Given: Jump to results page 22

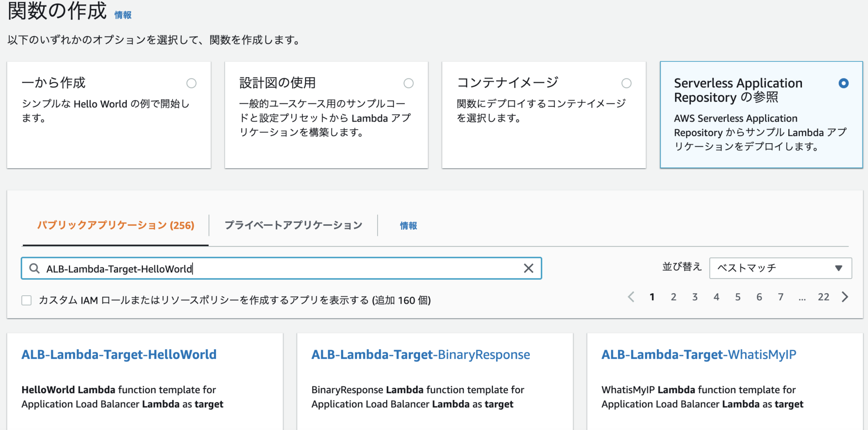Looking at the screenshot, I should coord(823,297).
